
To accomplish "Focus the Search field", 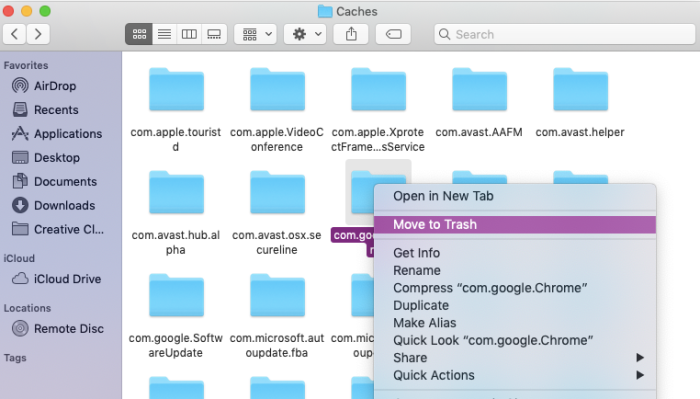I will coord(565,34).
